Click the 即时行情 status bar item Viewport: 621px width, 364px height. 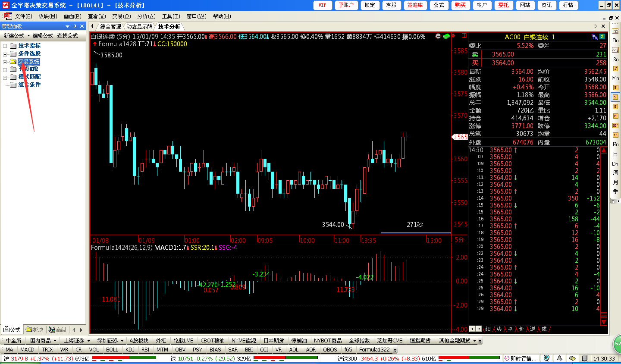click(x=521, y=358)
